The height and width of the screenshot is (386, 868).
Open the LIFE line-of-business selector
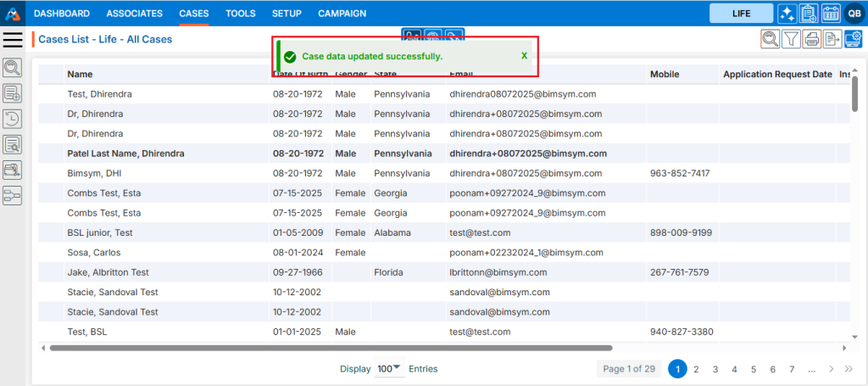click(x=740, y=14)
